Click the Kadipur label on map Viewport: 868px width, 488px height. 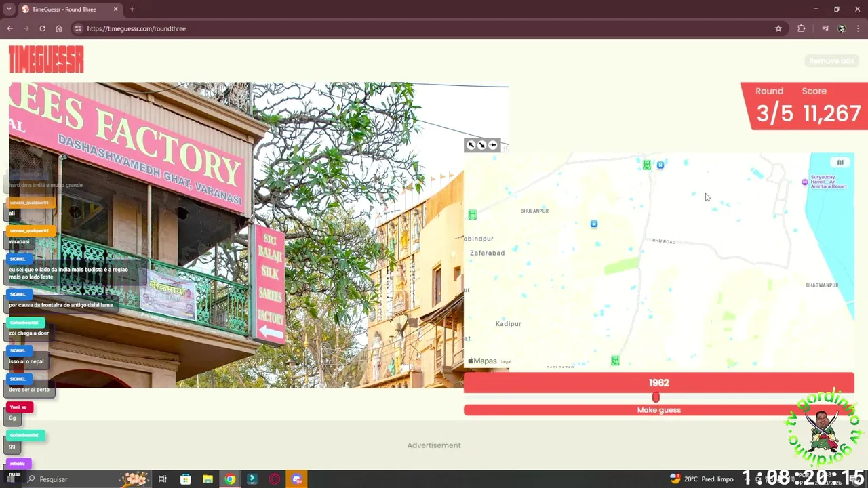click(509, 324)
